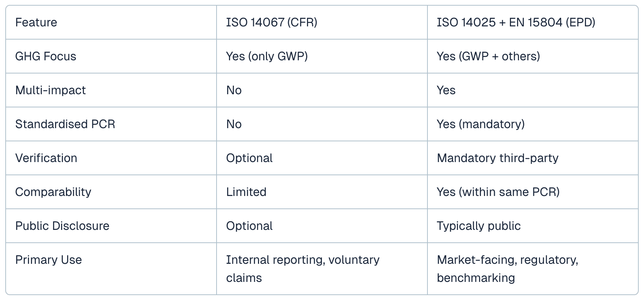The image size is (644, 300).
Task: Click the "Standardised PCR" row label
Action: [x=65, y=124]
